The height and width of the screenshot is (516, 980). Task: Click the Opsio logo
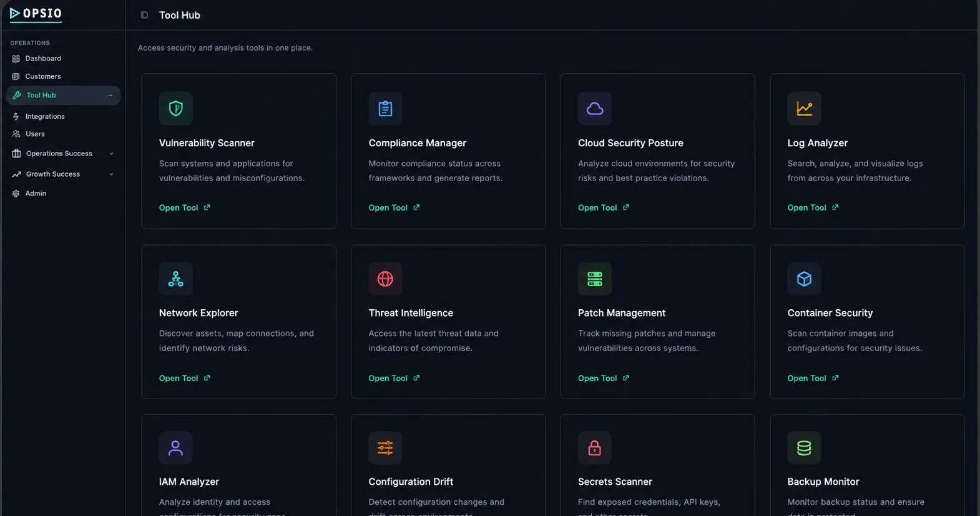pos(36,13)
